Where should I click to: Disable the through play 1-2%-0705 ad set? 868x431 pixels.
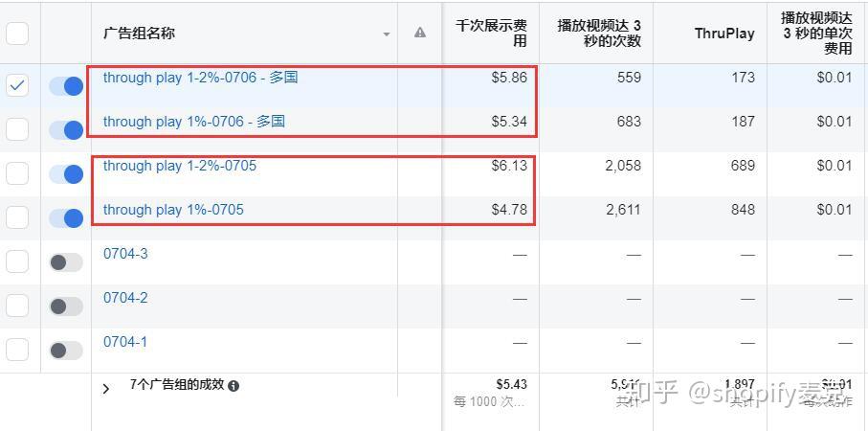pyautogui.click(x=66, y=173)
